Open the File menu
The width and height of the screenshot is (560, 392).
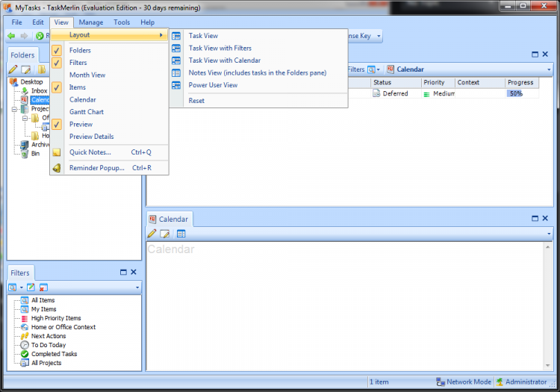[16, 22]
